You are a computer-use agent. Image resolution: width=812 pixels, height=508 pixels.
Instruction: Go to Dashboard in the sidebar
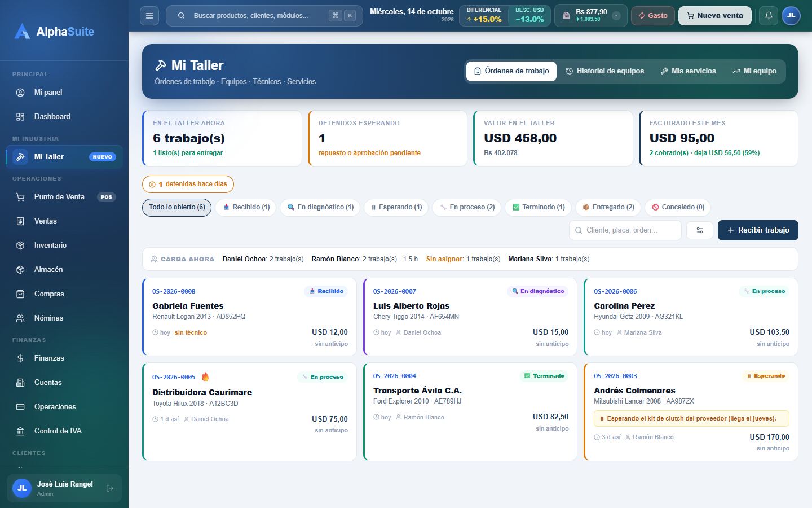(x=64, y=117)
